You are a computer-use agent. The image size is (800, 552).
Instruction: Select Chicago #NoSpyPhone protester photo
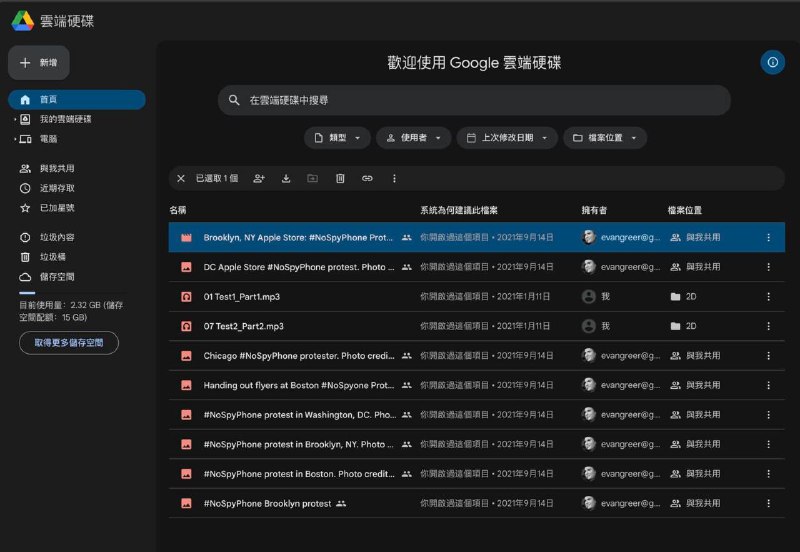click(x=477, y=356)
